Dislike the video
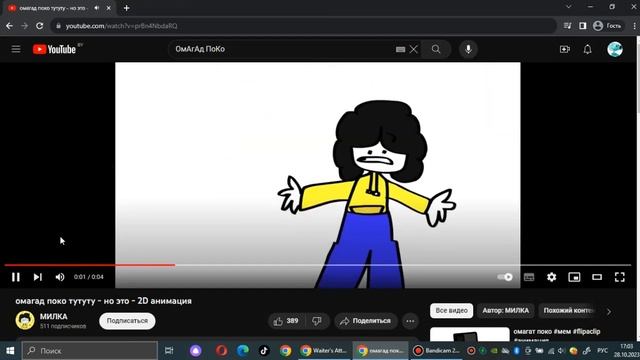Screen dimensions: 640x360 click(317, 321)
